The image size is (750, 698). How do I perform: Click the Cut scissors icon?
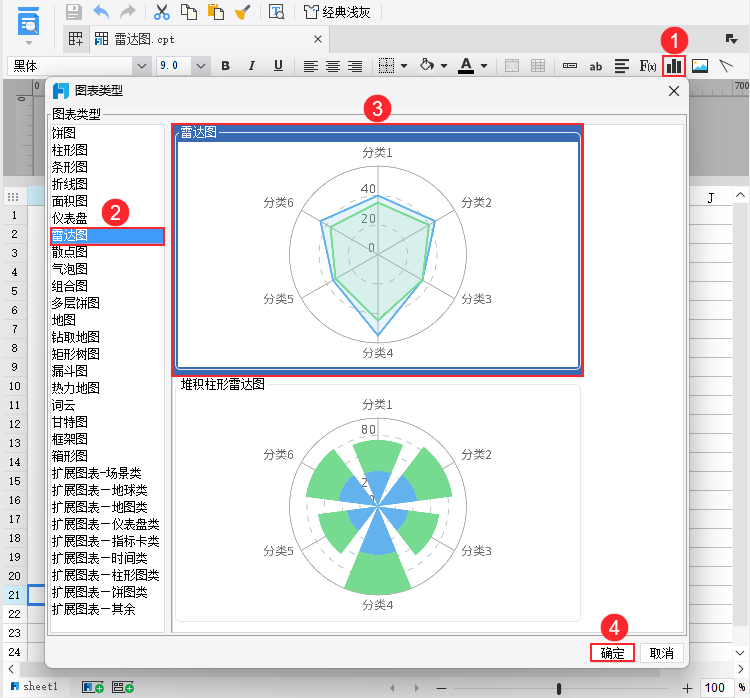(x=162, y=11)
